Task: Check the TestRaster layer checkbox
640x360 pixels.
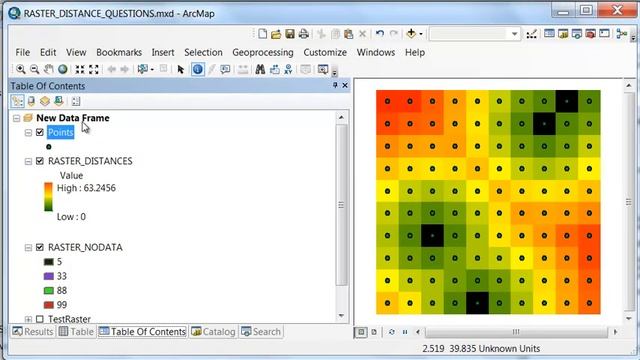Action: point(40,319)
